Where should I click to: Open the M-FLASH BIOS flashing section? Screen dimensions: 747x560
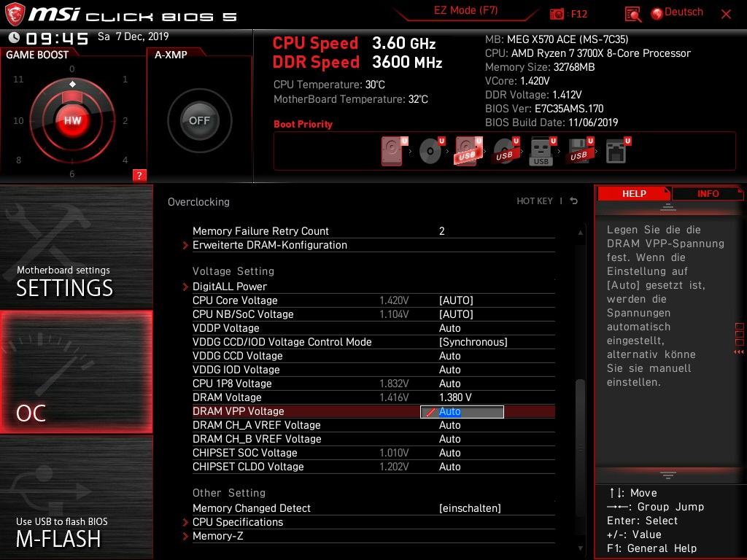[76, 497]
